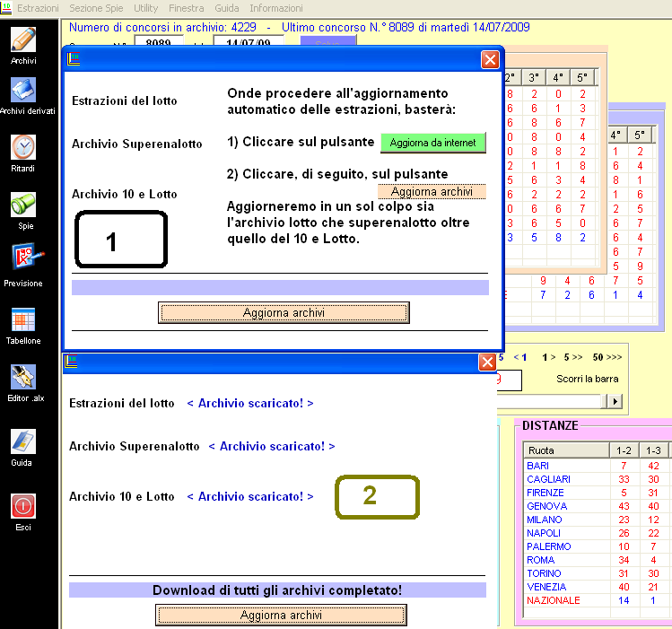This screenshot has height=629, width=672.
Task: Open the Utility menu
Action: tap(145, 8)
